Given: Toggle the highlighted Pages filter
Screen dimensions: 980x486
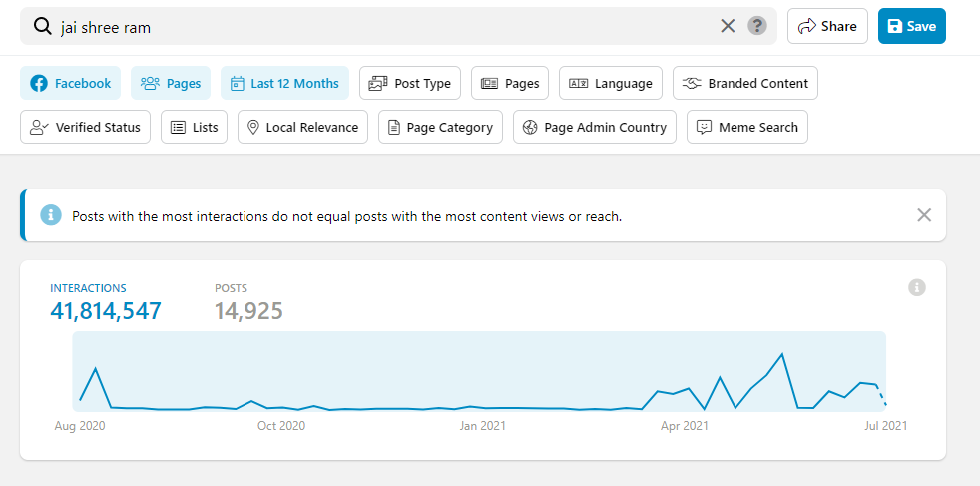Looking at the screenshot, I should [170, 83].
